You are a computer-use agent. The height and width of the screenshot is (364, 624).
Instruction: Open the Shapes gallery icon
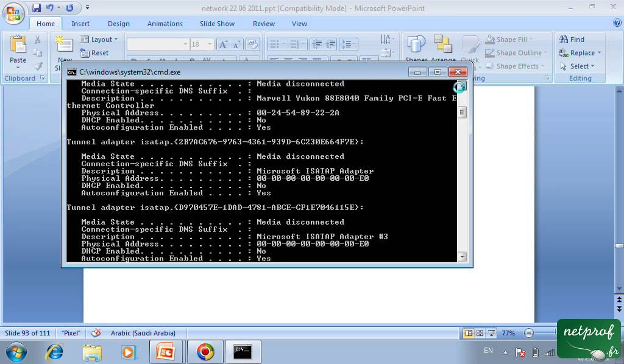[416, 44]
